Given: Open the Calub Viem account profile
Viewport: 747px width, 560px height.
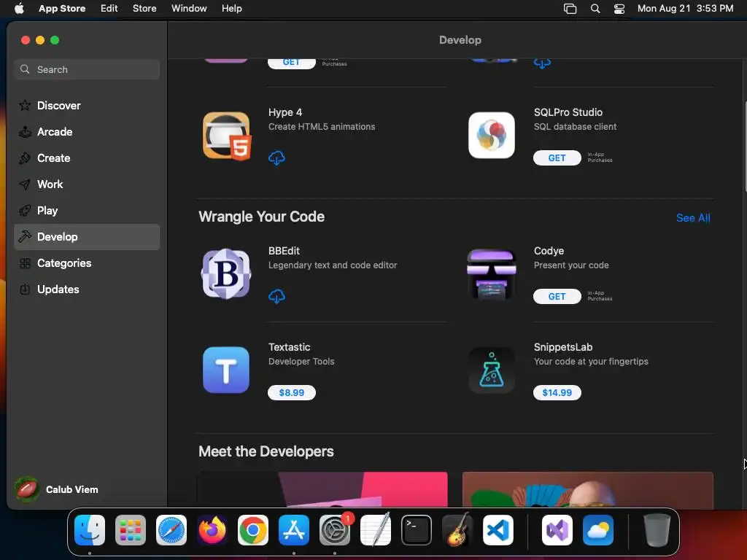Looking at the screenshot, I should 56,489.
